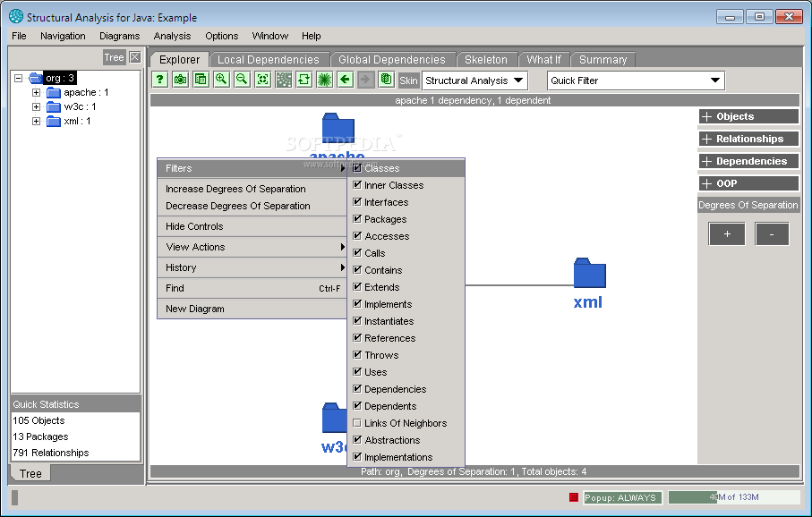Screen dimensions: 812x517
Task: Toggle the Classes filter checkbox
Action: pos(357,167)
